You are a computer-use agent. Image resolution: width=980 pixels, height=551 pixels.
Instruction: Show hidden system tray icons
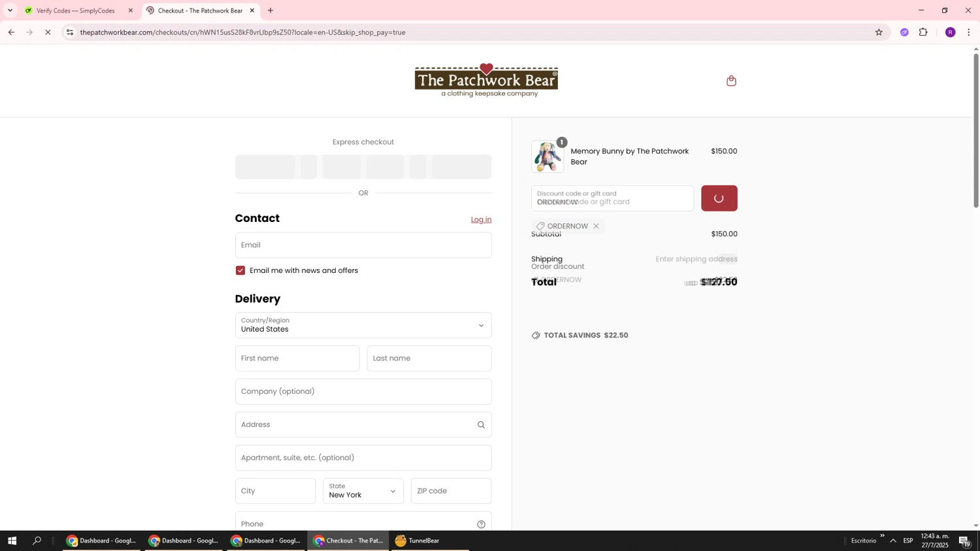[893, 541]
